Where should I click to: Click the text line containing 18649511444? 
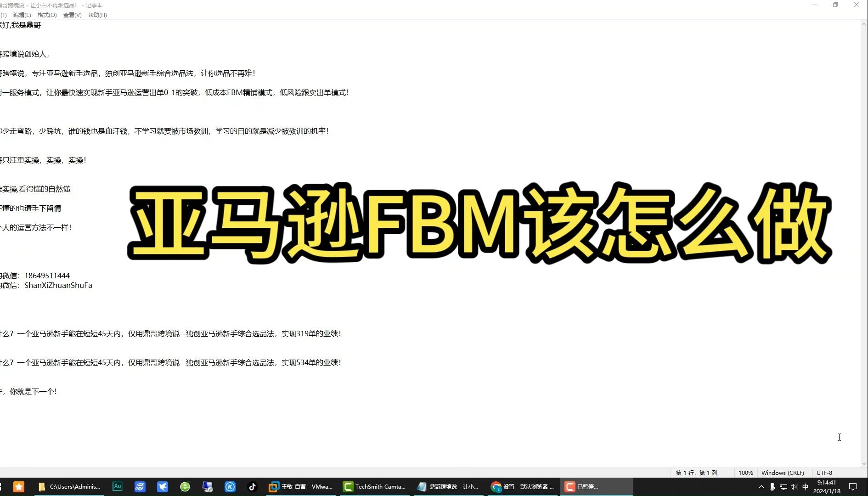35,276
